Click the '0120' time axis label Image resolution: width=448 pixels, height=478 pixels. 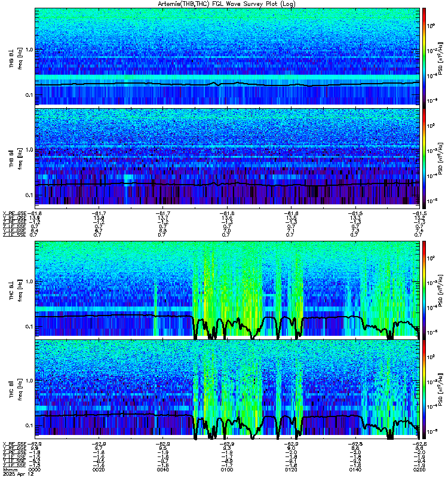click(291, 470)
